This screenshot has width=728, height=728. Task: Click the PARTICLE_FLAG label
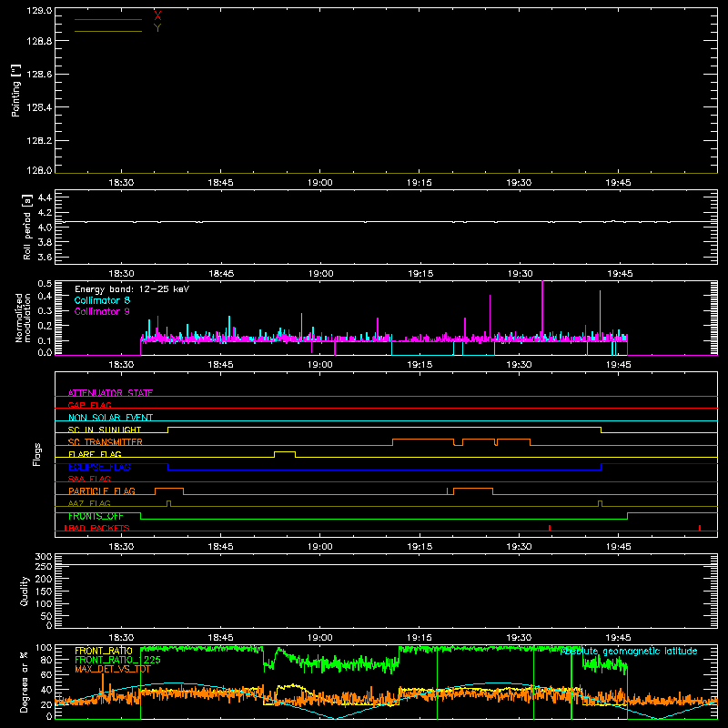pos(102,491)
